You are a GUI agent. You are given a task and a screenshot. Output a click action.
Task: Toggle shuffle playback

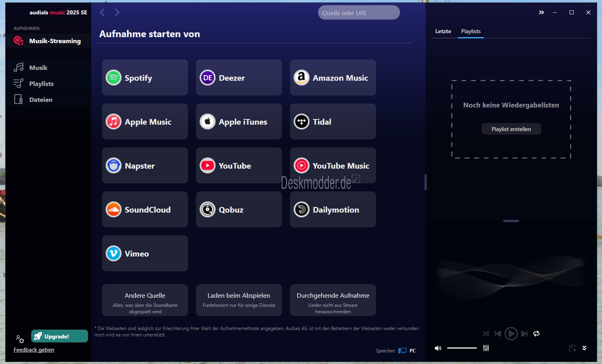pyautogui.click(x=486, y=334)
